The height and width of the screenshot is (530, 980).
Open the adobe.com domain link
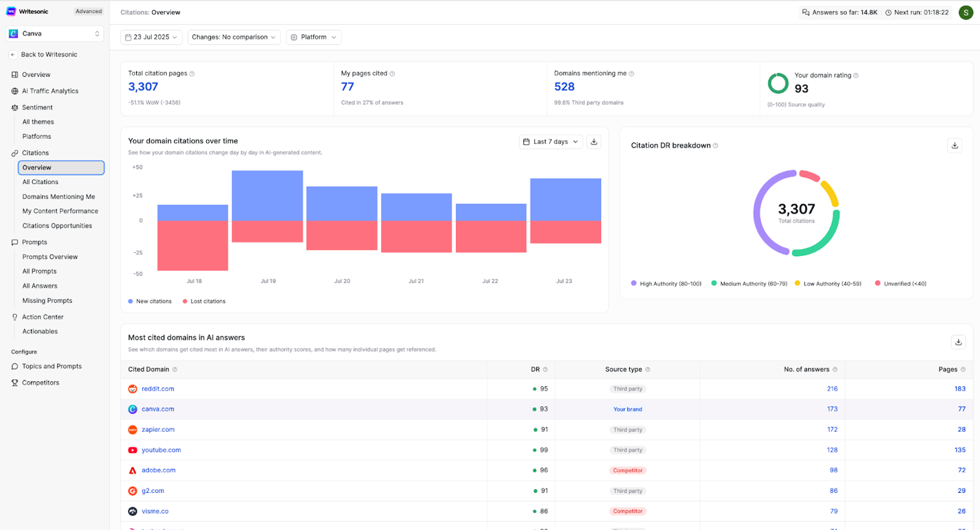point(159,471)
